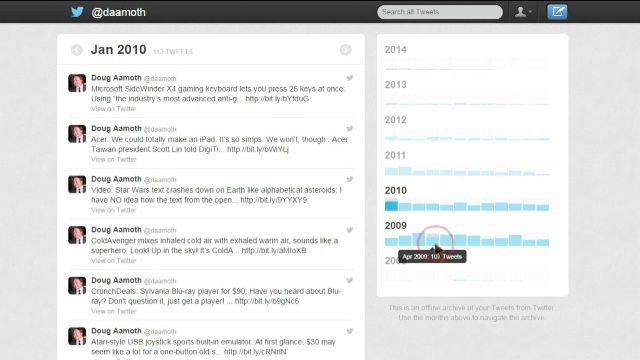View on Twitter for CrunchDeals Blu-ray tweet

point(113,311)
